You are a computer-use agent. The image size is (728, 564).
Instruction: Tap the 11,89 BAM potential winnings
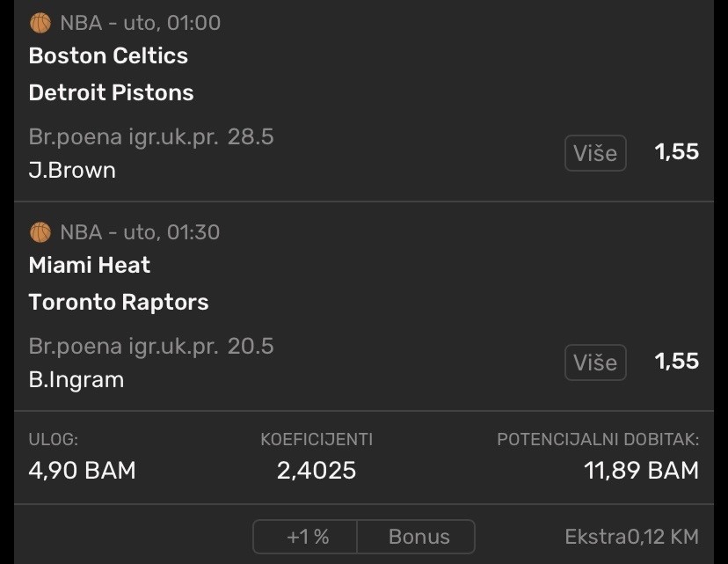tap(641, 471)
